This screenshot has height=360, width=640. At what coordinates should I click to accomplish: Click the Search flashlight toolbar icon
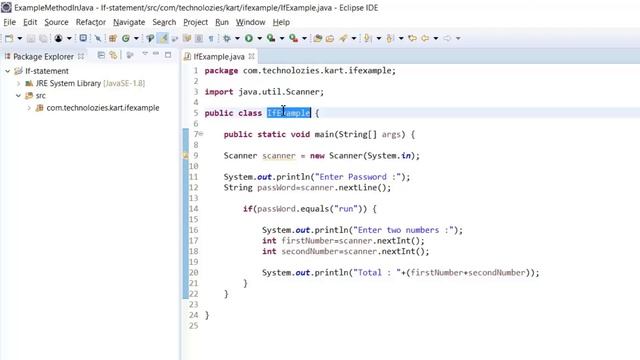(x=343, y=38)
